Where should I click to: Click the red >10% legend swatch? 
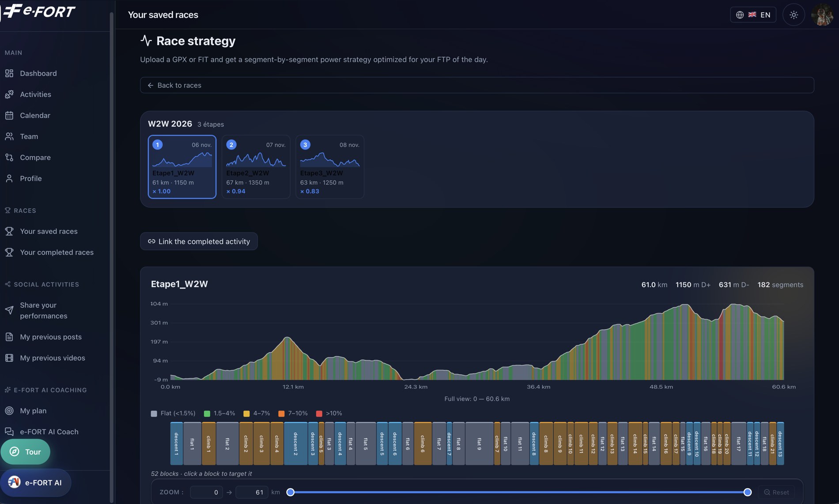tap(319, 414)
